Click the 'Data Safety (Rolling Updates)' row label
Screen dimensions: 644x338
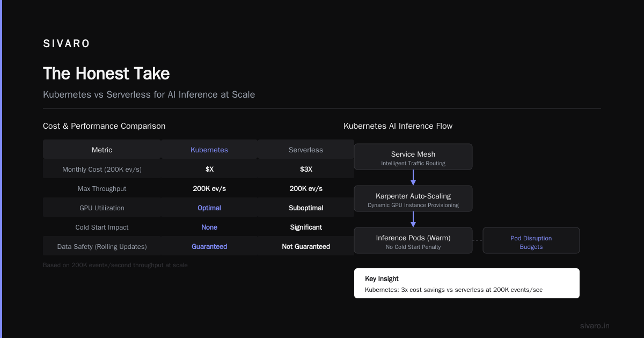point(102,247)
